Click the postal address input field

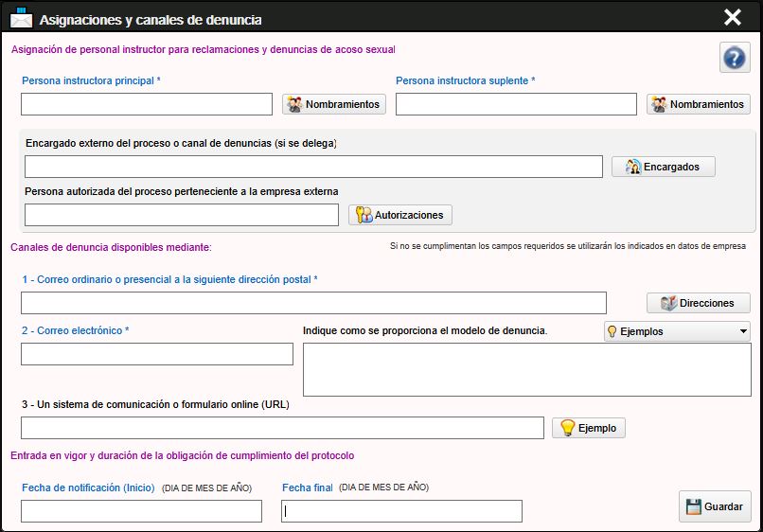[x=313, y=303]
